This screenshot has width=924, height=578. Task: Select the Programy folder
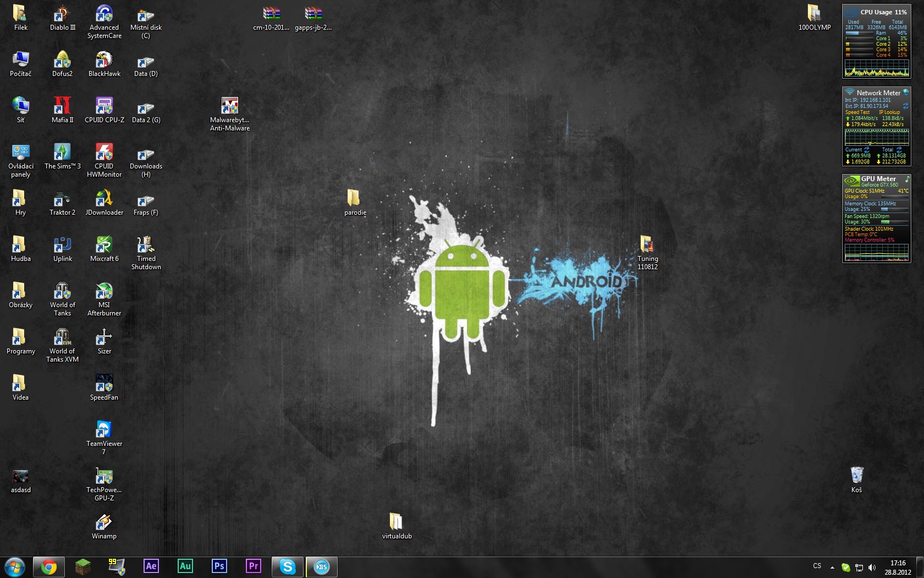coord(21,341)
